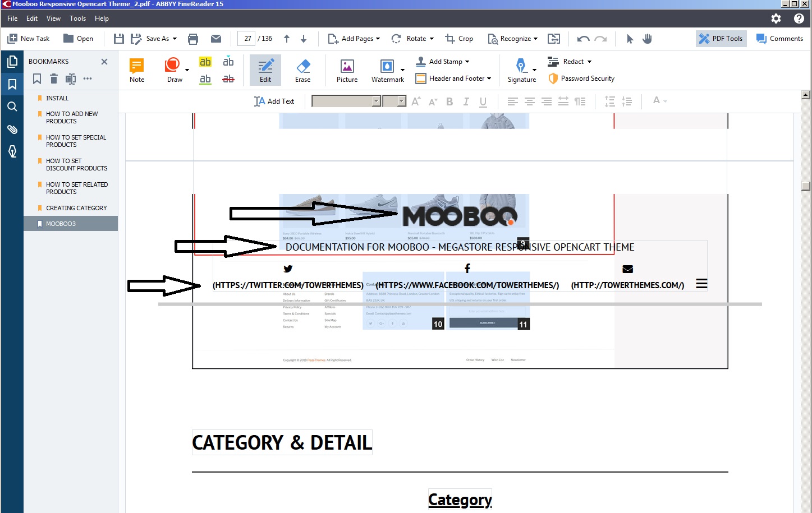This screenshot has width=812, height=513.
Task: Expand the Rotate dropdown
Action: click(x=432, y=39)
